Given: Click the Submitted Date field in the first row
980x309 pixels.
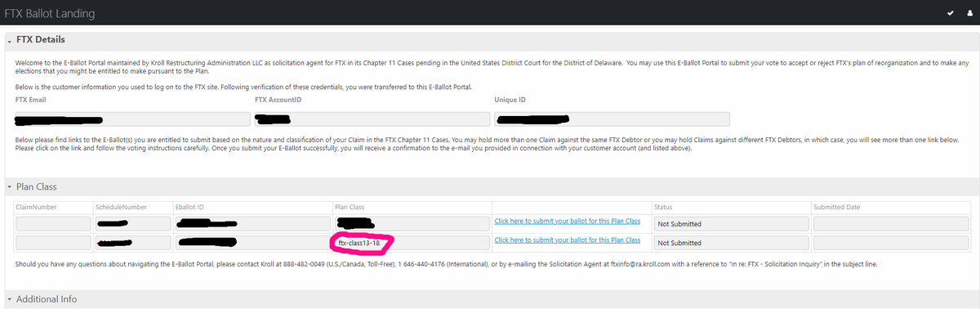Looking at the screenshot, I should click(891, 223).
